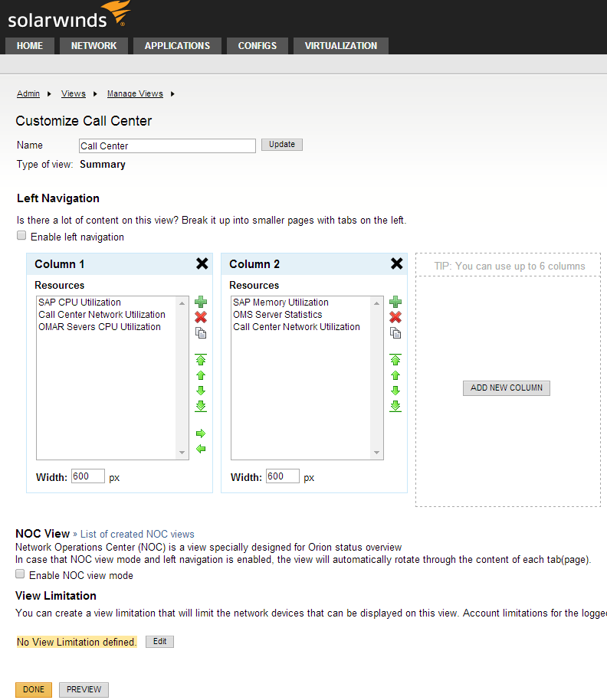The image size is (607, 700).
Task: Add a resource to Column 1
Action: pos(201,303)
